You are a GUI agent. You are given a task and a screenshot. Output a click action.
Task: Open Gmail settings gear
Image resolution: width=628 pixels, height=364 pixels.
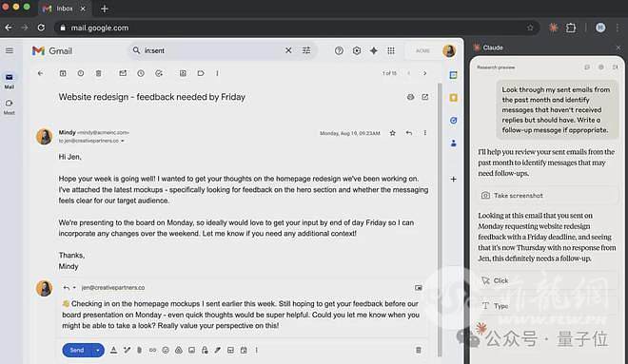357,50
